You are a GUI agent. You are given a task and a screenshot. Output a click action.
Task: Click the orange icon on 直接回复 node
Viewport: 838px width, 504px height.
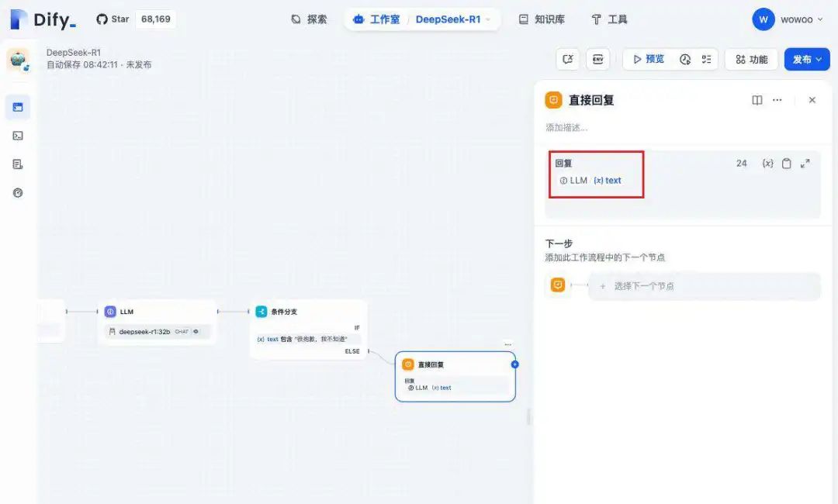point(408,364)
